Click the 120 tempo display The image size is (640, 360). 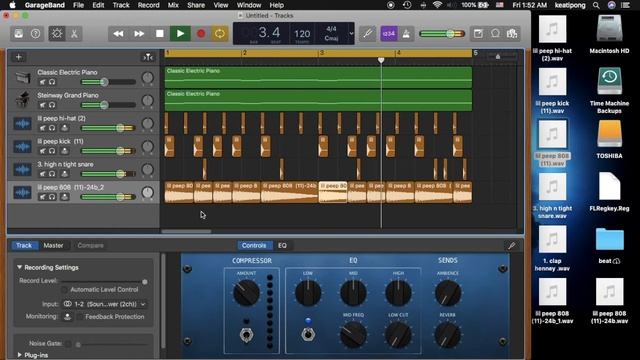302,33
